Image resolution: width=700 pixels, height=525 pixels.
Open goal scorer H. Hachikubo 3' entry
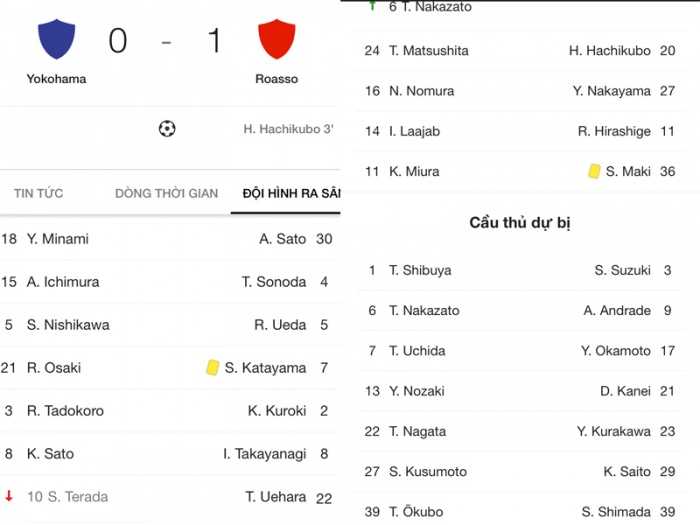point(288,129)
